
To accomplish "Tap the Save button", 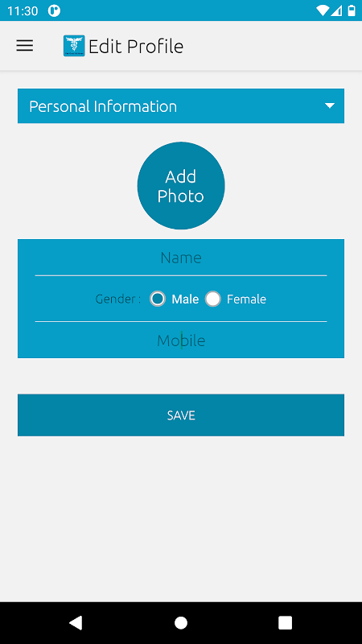I will tap(181, 415).
